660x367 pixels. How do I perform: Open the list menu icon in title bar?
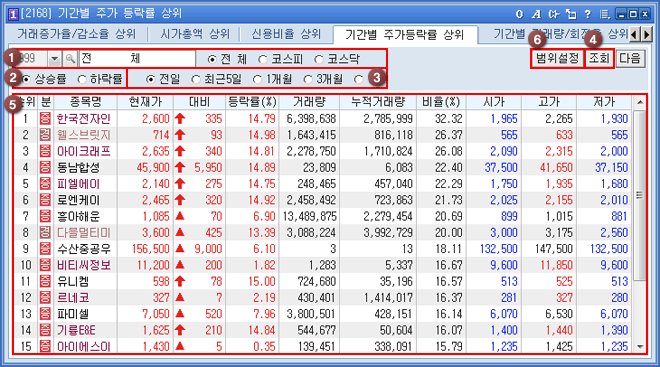pos(605,14)
